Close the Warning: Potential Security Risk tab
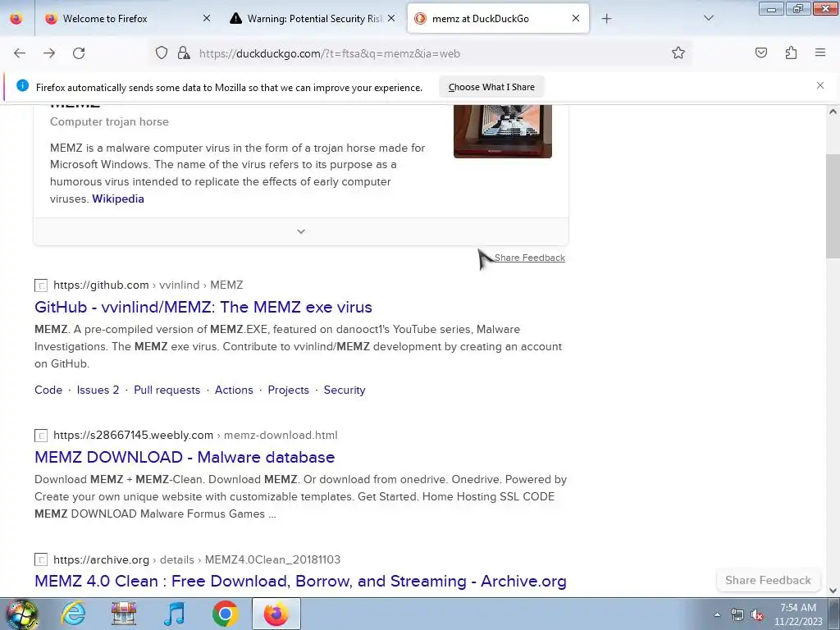This screenshot has height=630, width=840. point(391,18)
